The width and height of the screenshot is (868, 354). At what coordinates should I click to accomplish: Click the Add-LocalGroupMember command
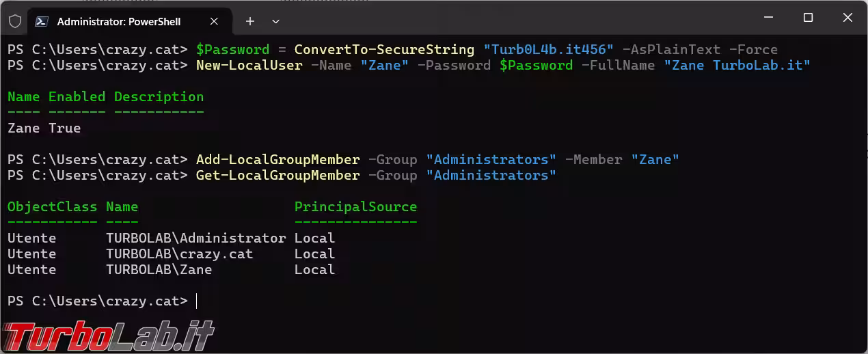pos(277,160)
